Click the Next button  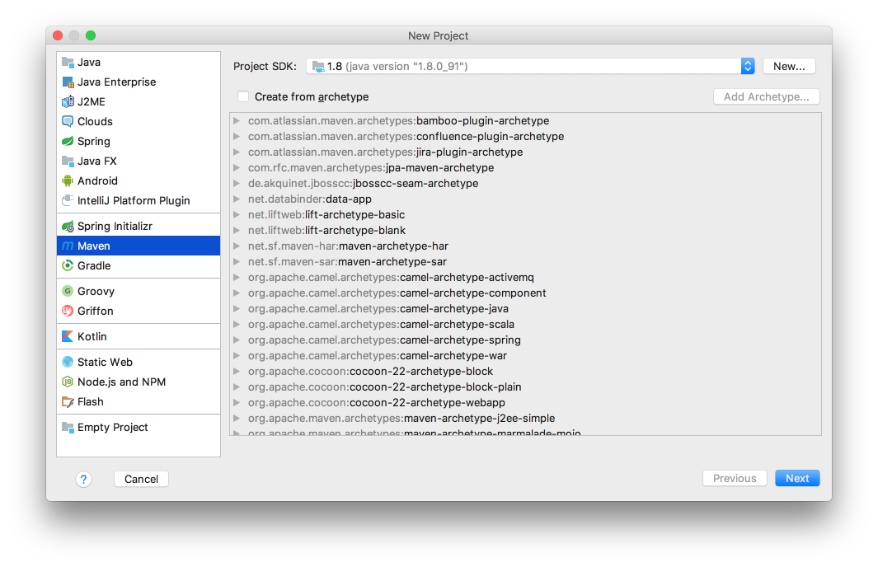(797, 478)
